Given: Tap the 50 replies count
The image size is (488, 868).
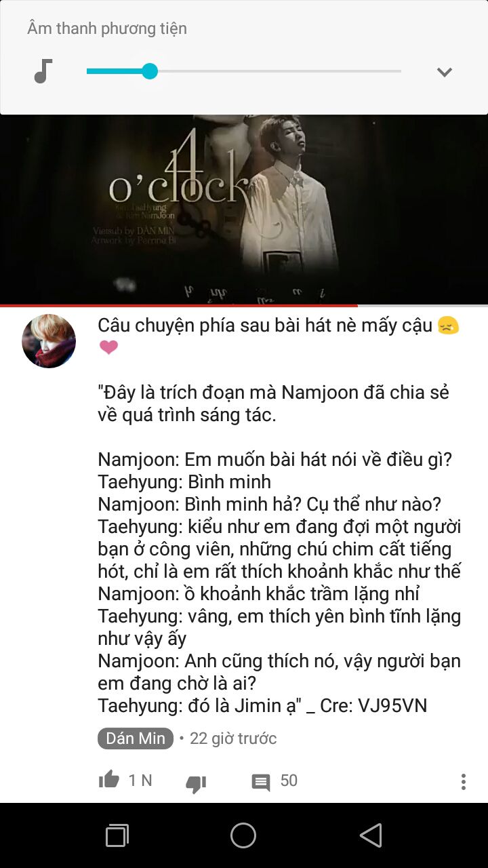Looking at the screenshot, I should pos(289,781).
